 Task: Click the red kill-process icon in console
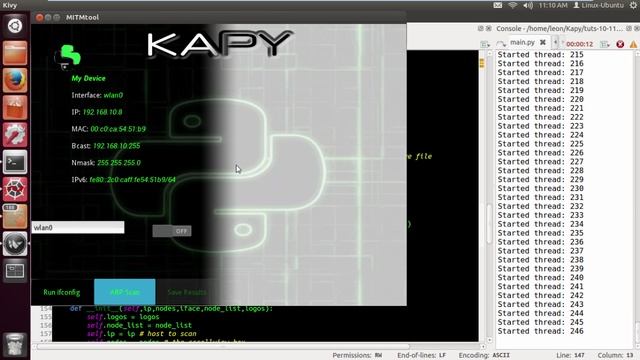pyautogui.click(x=620, y=44)
